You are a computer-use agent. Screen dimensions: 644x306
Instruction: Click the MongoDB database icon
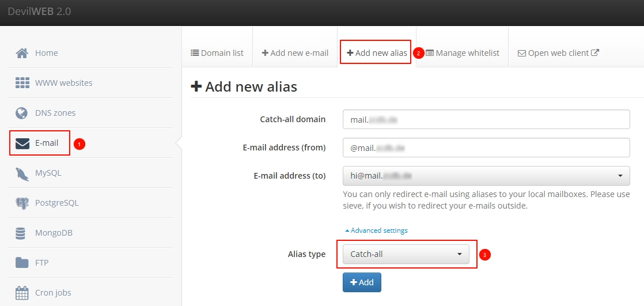[x=21, y=233]
